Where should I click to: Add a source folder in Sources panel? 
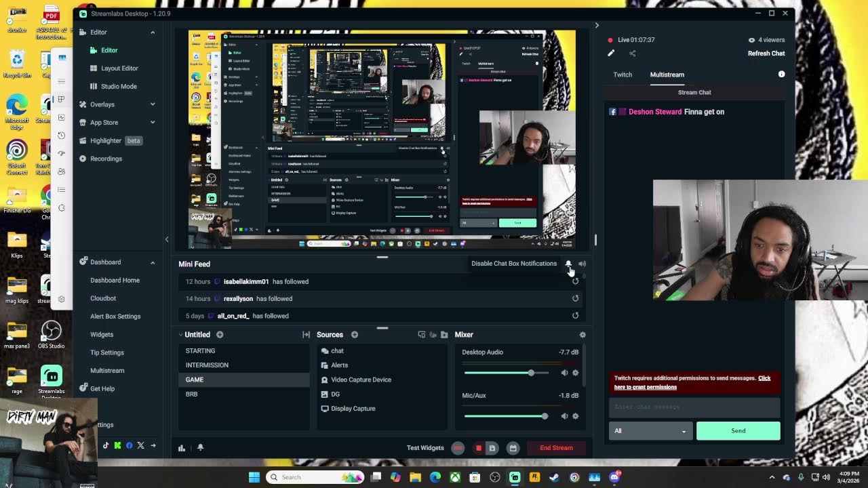(444, 335)
